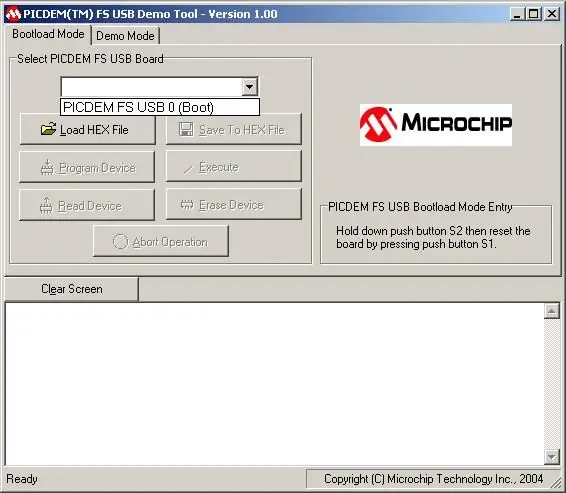
Task: Click the circle icon on Abort Operation
Action: (120, 241)
